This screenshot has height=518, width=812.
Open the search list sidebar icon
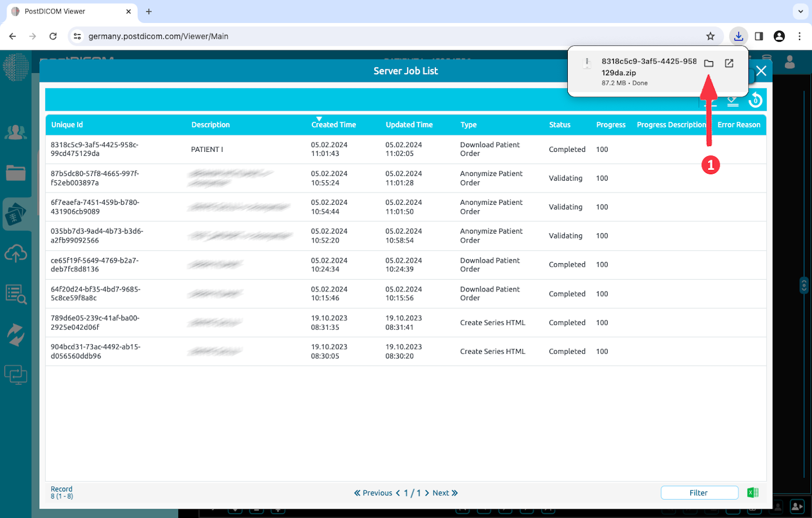(x=16, y=294)
